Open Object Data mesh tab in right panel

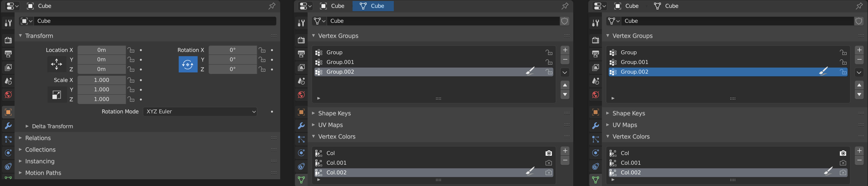click(595, 180)
